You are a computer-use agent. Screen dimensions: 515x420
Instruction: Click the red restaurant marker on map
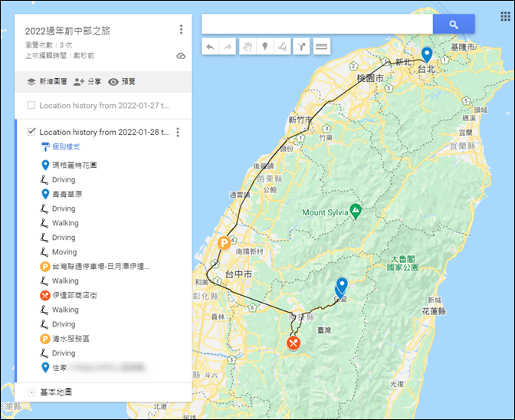click(294, 343)
